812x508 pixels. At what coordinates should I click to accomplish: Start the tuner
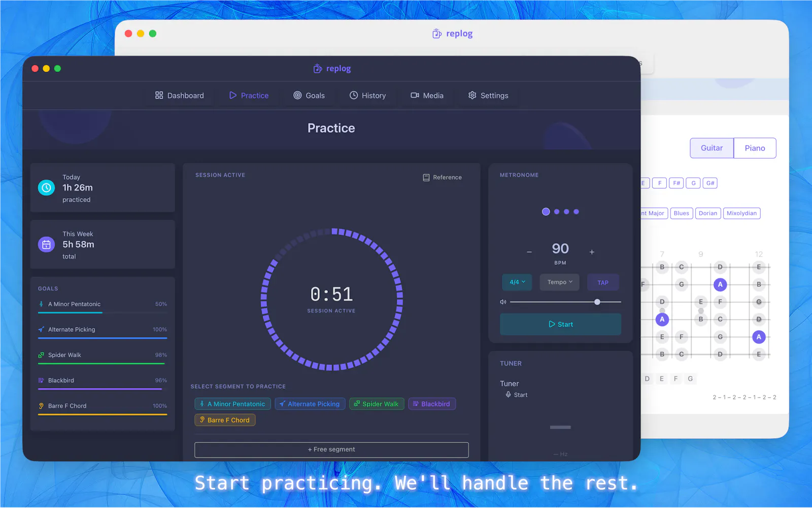[x=516, y=395]
